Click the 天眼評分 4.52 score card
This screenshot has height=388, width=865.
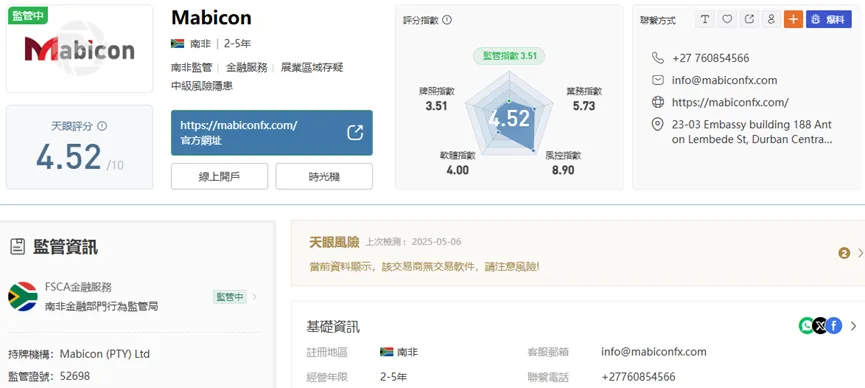79,147
